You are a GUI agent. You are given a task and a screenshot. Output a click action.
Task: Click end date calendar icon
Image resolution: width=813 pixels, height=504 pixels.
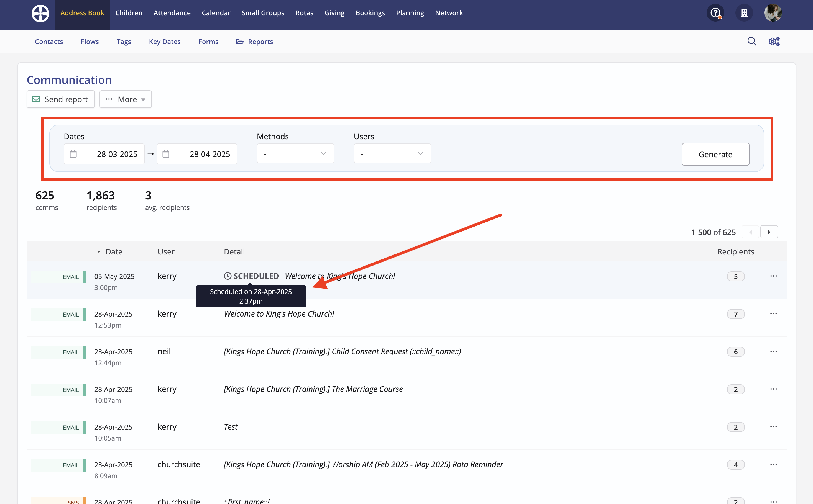(x=166, y=154)
